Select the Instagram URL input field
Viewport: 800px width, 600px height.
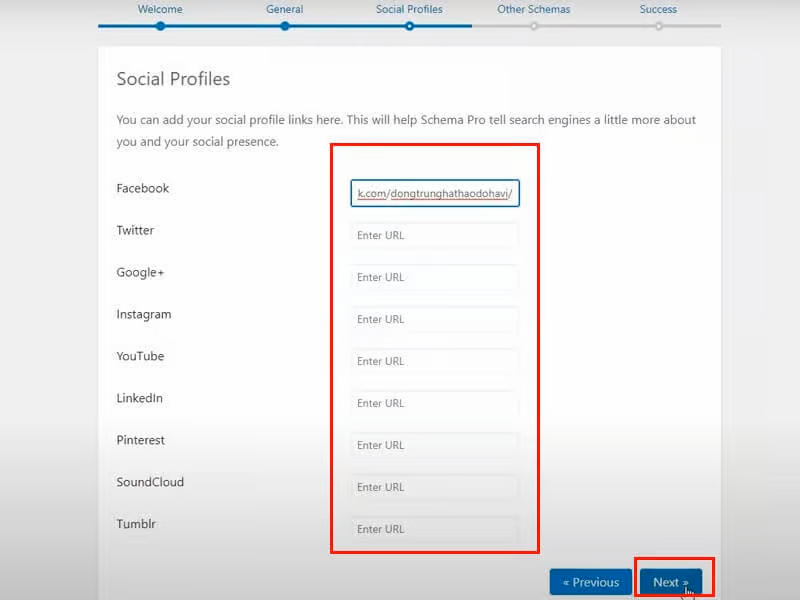click(x=434, y=319)
